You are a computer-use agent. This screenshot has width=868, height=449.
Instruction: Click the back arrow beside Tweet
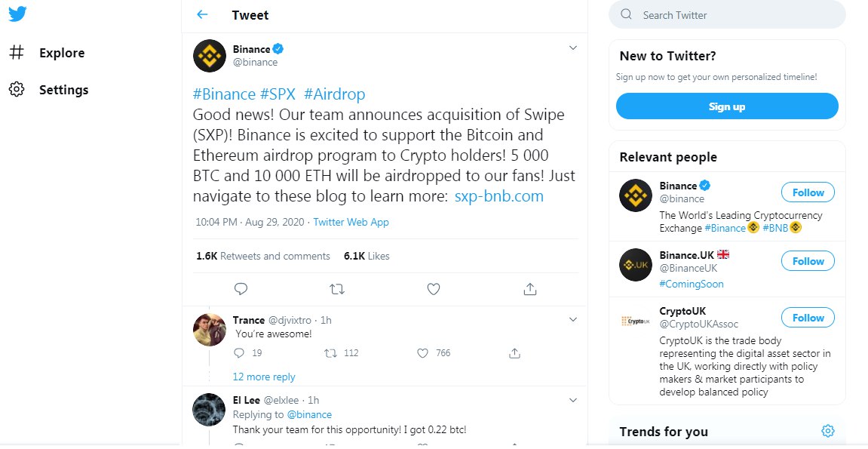coord(201,14)
